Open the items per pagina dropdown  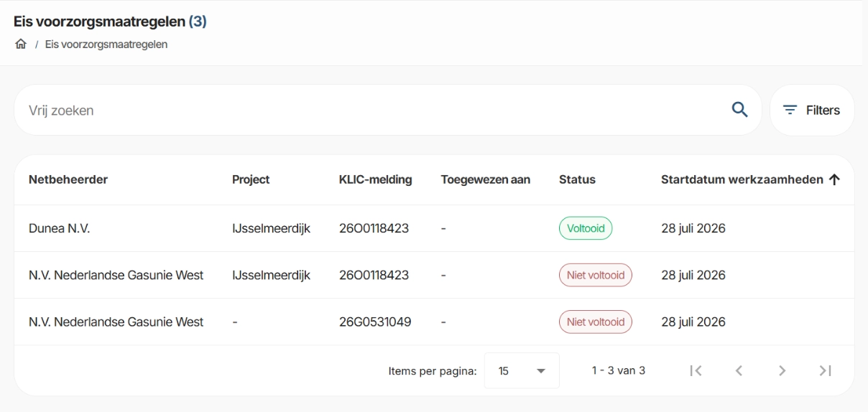pos(522,371)
